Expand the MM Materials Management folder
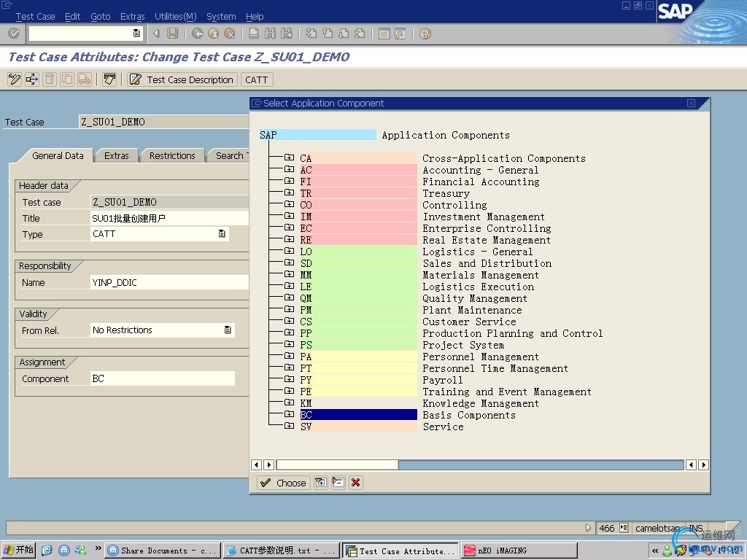 (289, 275)
